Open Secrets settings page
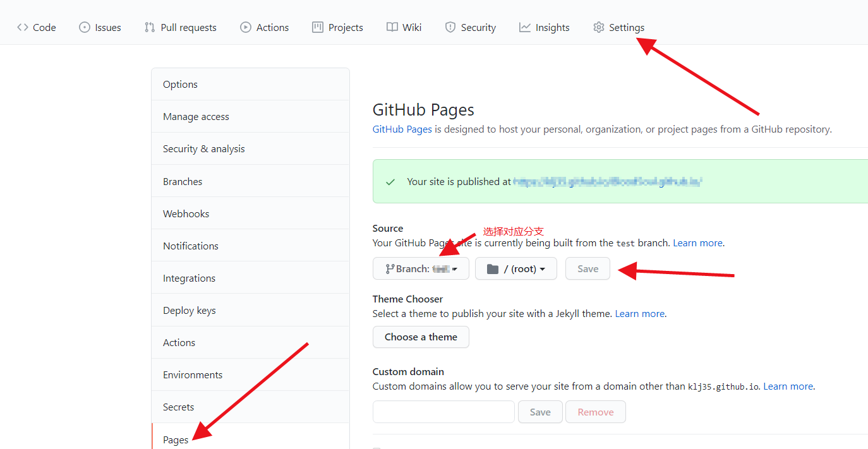Viewport: 868px width, 449px height. (x=250, y=407)
